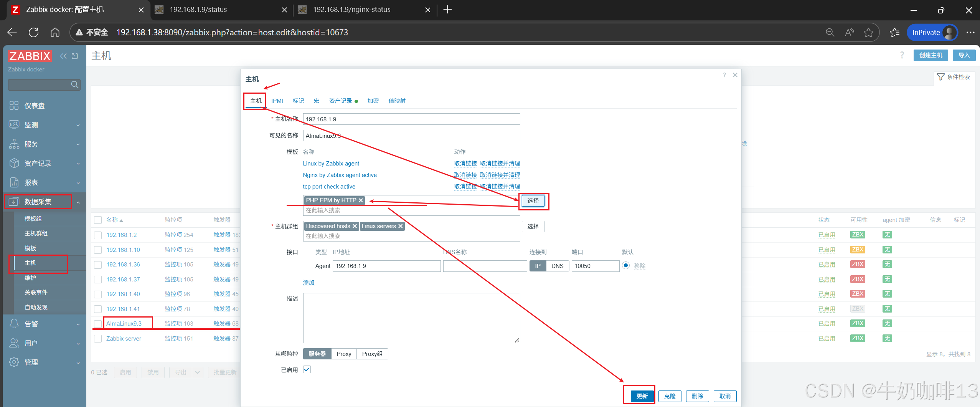Click the 描述 description textarea

(x=411, y=318)
